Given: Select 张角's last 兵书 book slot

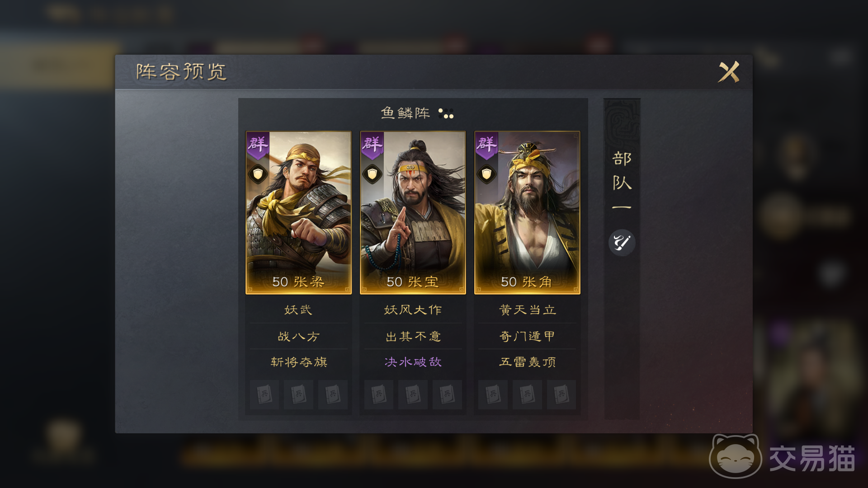Looking at the screenshot, I should pos(561,394).
